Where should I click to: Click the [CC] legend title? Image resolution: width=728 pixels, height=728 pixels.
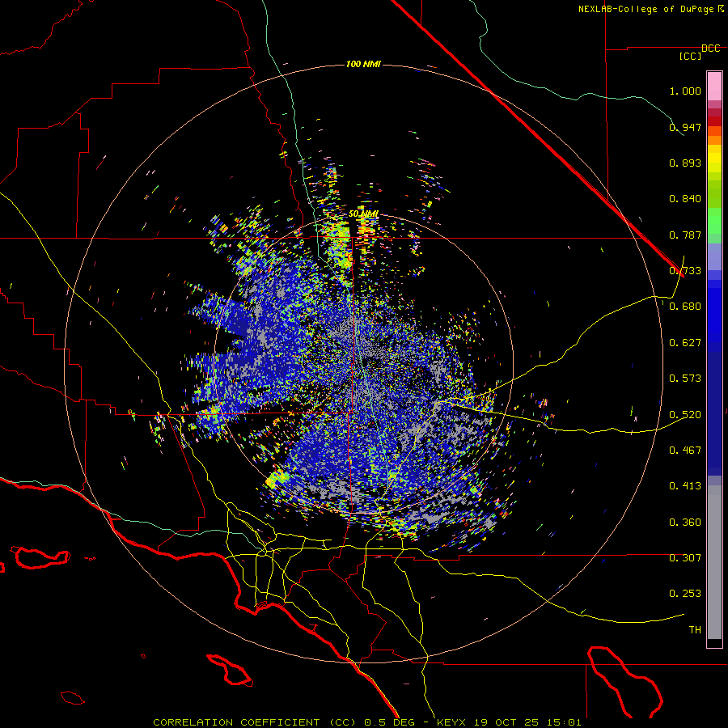(x=691, y=56)
